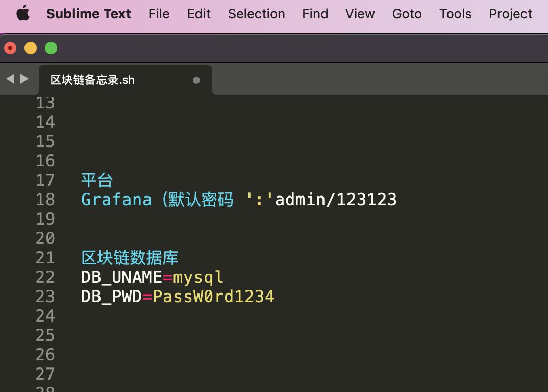This screenshot has width=548, height=392.
Task: Open the Tools menu
Action: pyautogui.click(x=455, y=14)
